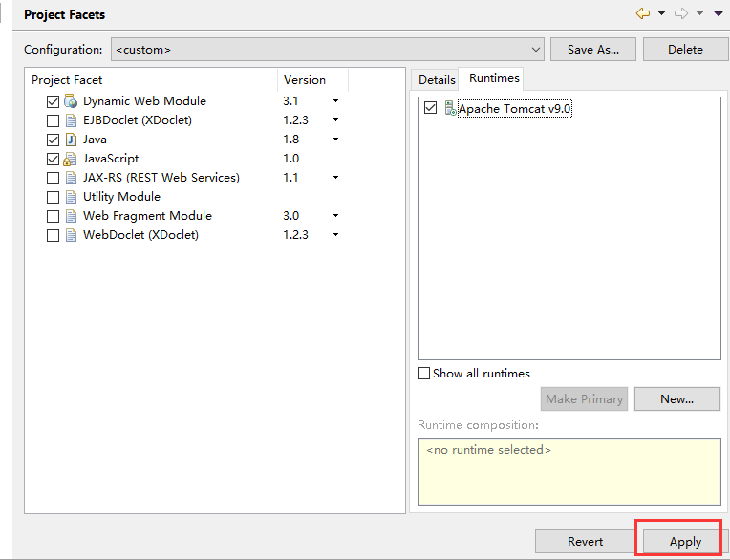This screenshot has width=730, height=560.
Task: Click the Web Fragment Module facet icon
Action: (71, 216)
